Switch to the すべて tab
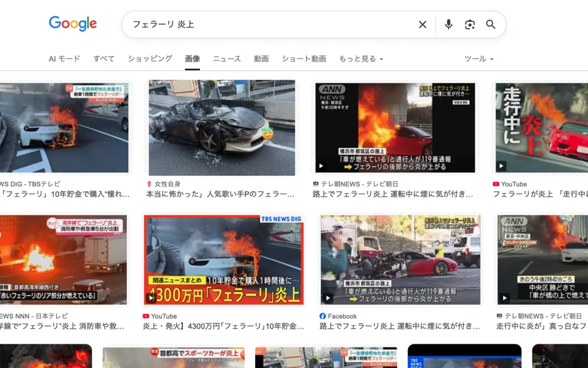Image resolution: width=588 pixels, height=368 pixels. click(x=104, y=59)
